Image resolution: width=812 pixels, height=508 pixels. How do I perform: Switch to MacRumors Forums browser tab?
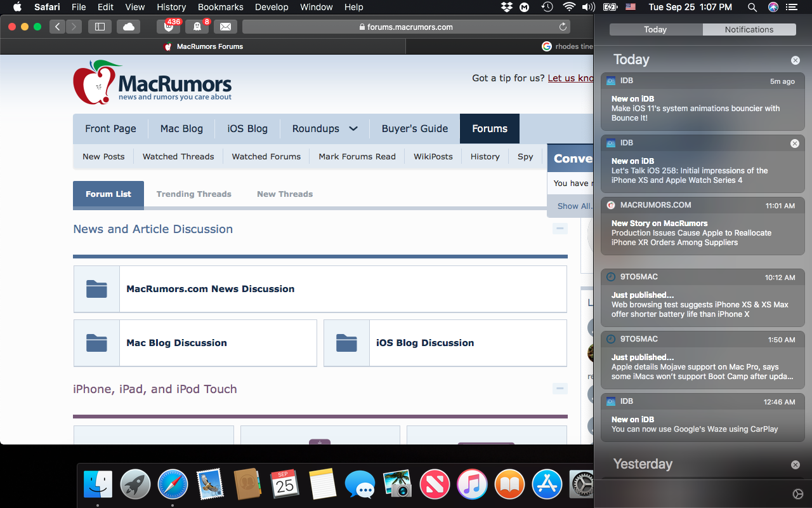click(x=203, y=46)
